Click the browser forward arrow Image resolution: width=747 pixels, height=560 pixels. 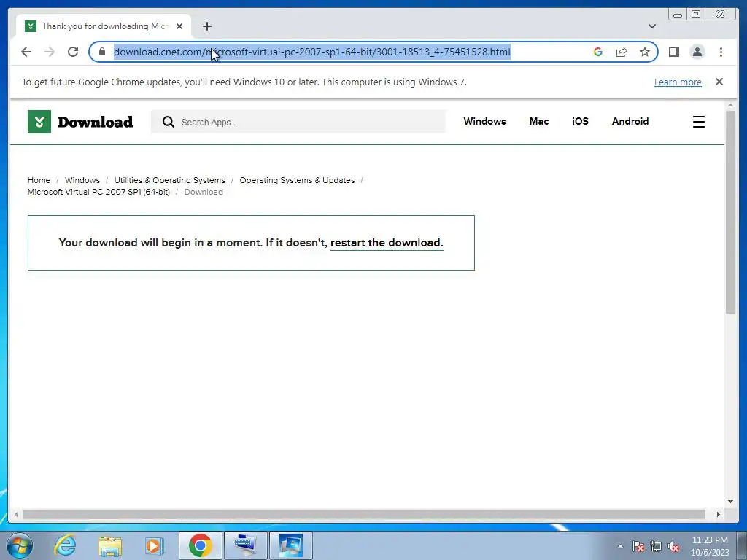49,52
